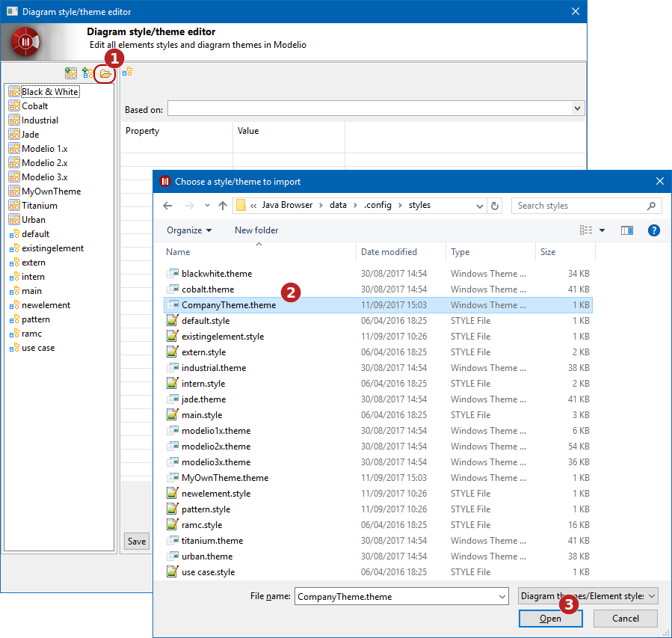Image resolution: width=672 pixels, height=638 pixels.
Task: Open the Based on dropdown
Action: tap(577, 108)
